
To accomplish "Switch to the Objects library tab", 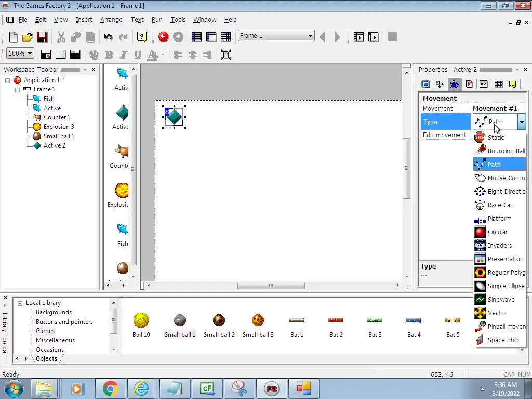I will click(46, 358).
